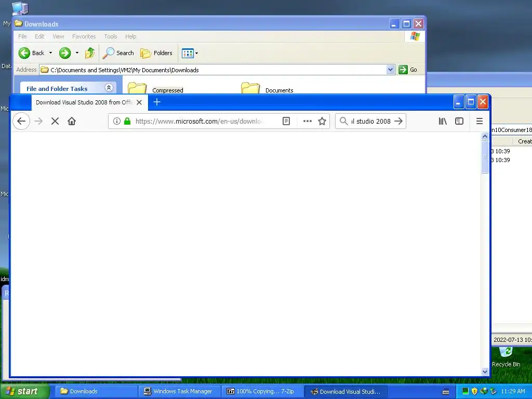Switch to 7-Zip copying taskbar button
Image resolution: width=532 pixels, height=399 pixels.
pyautogui.click(x=262, y=391)
